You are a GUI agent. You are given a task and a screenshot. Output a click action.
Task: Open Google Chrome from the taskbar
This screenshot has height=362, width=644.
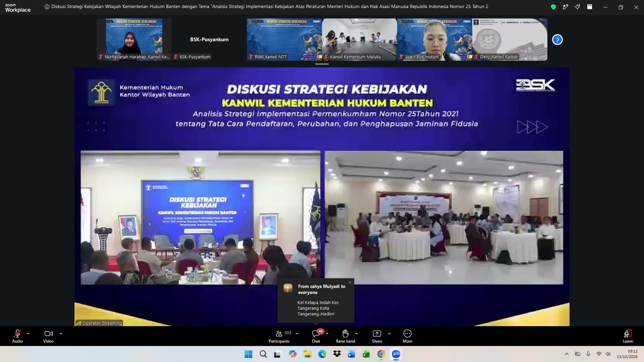[x=381, y=354]
